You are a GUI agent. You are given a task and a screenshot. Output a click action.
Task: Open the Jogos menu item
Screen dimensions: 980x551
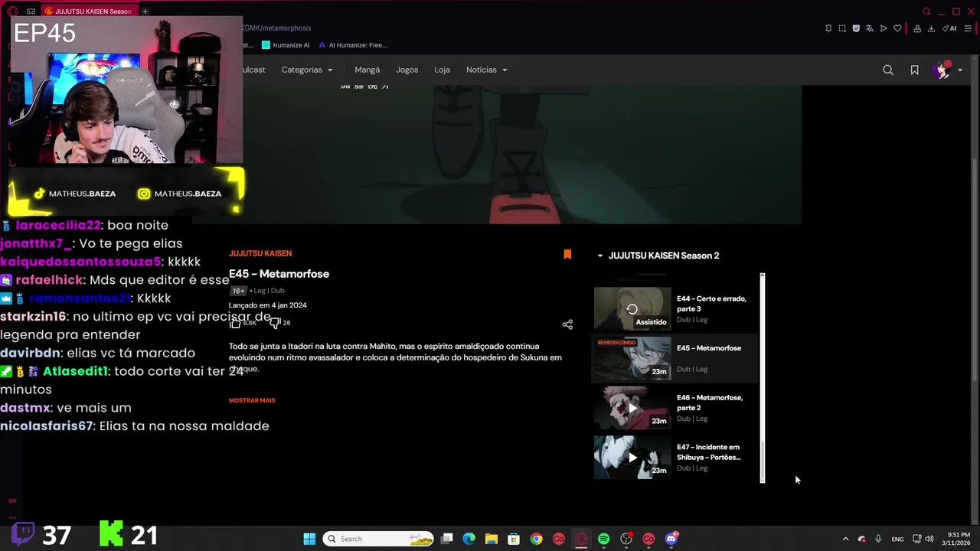click(x=407, y=70)
